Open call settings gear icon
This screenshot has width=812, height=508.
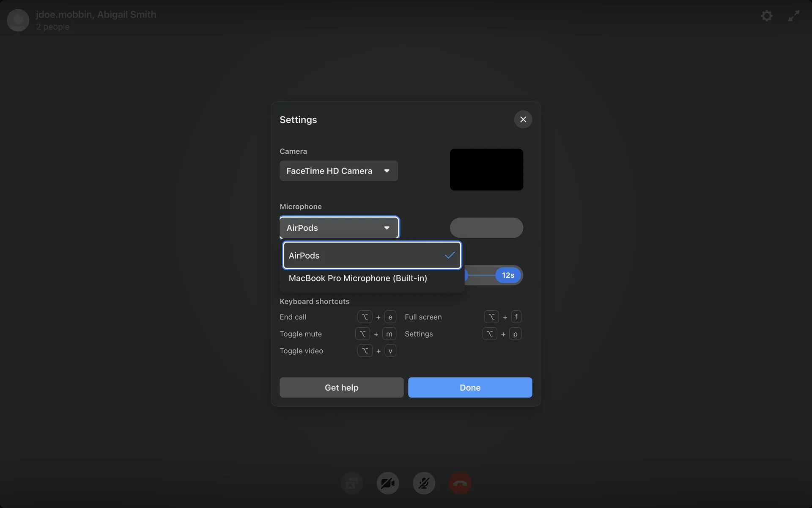click(x=767, y=16)
